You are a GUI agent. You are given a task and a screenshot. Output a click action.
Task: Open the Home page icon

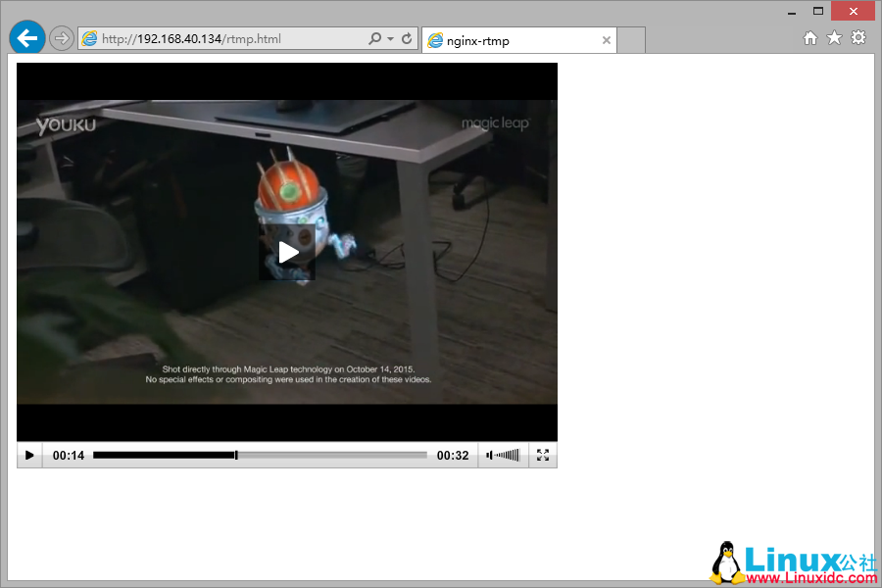810,38
